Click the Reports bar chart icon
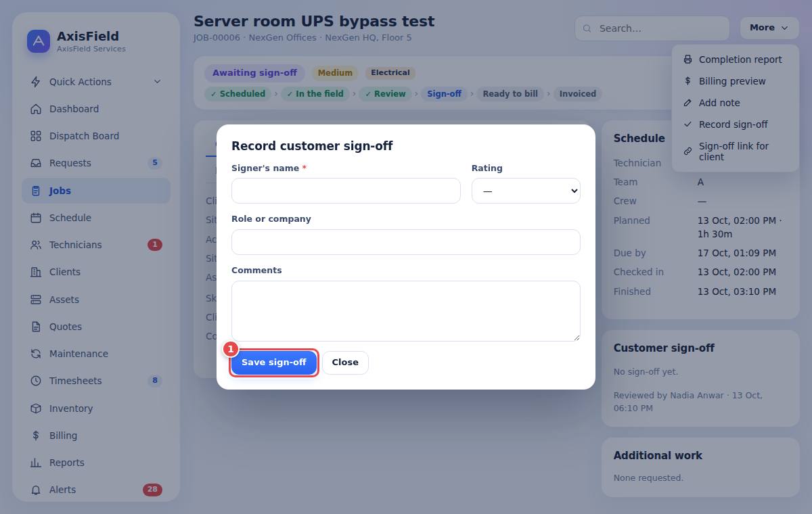The width and height of the screenshot is (812, 514). (36, 463)
